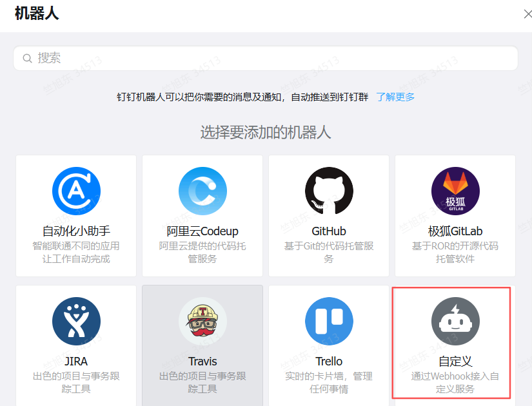
Task: Choose the GitHub octocat icon
Action: click(x=329, y=191)
